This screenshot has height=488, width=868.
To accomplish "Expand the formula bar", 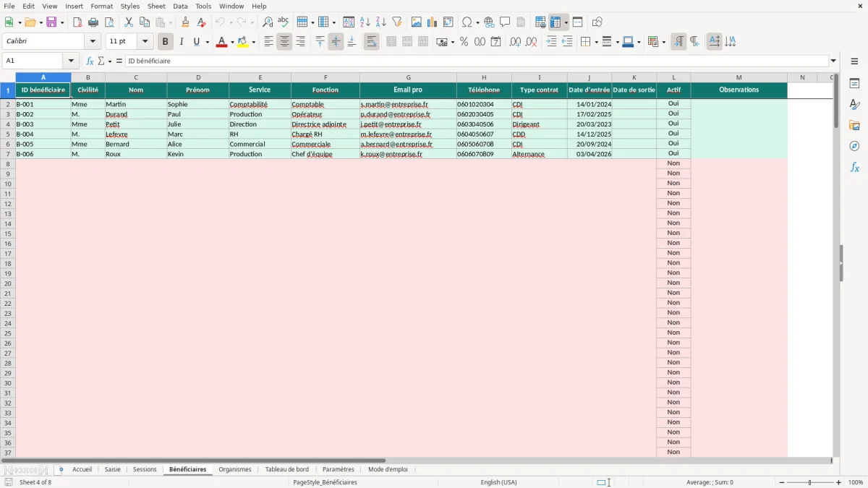I will [833, 61].
